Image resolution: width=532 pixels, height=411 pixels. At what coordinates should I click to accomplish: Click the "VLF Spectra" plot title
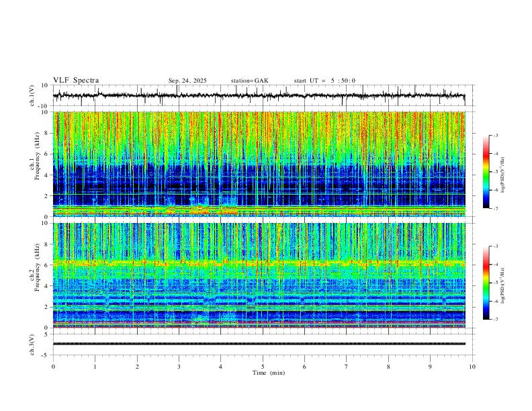coord(76,81)
